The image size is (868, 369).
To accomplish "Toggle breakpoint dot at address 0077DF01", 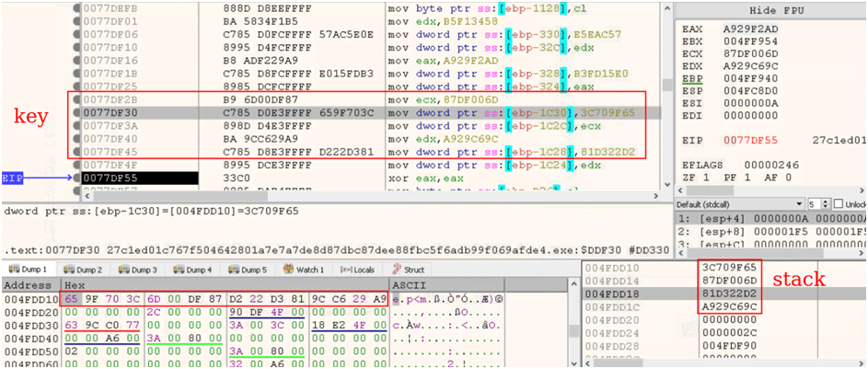I will point(76,22).
